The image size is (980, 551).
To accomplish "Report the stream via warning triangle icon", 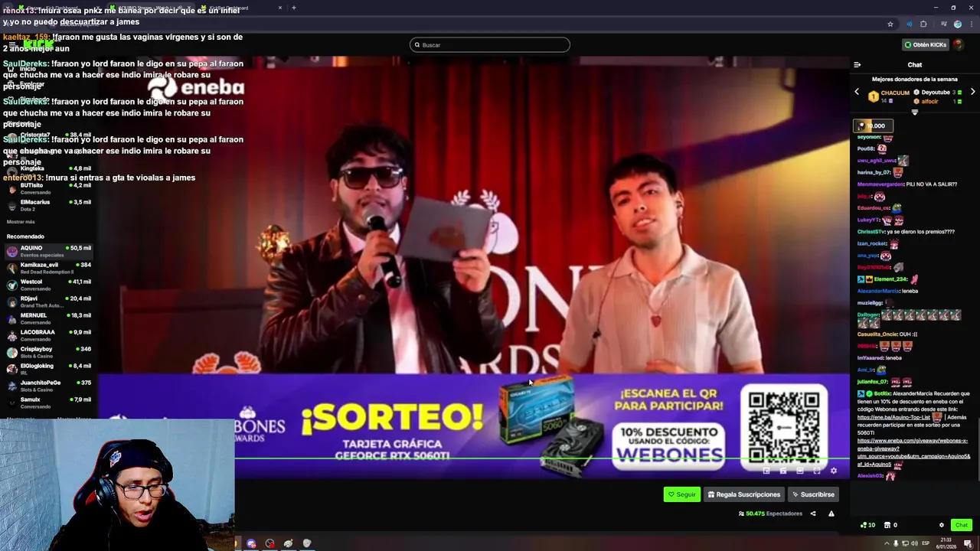I will [x=831, y=514].
